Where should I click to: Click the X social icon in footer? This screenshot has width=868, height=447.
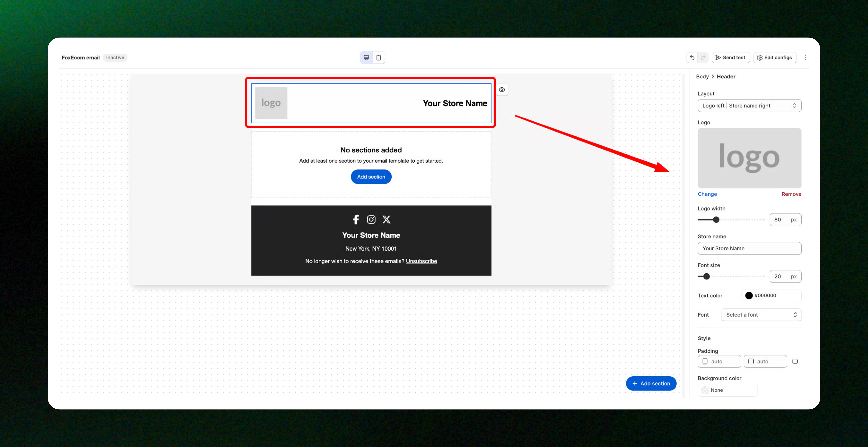386,219
